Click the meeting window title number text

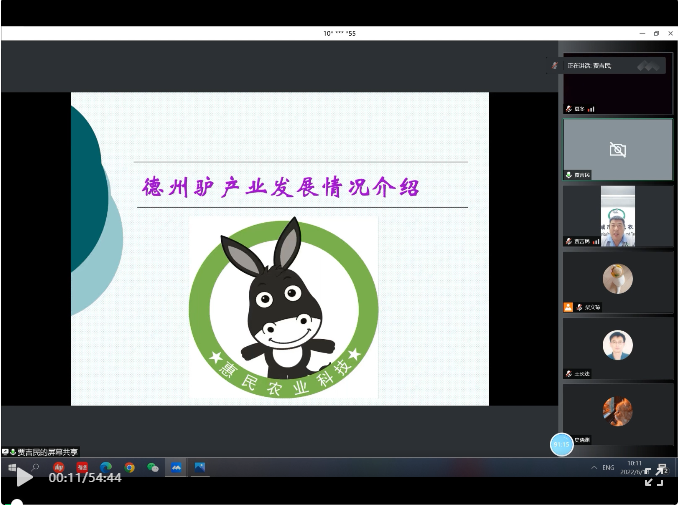pyautogui.click(x=339, y=33)
